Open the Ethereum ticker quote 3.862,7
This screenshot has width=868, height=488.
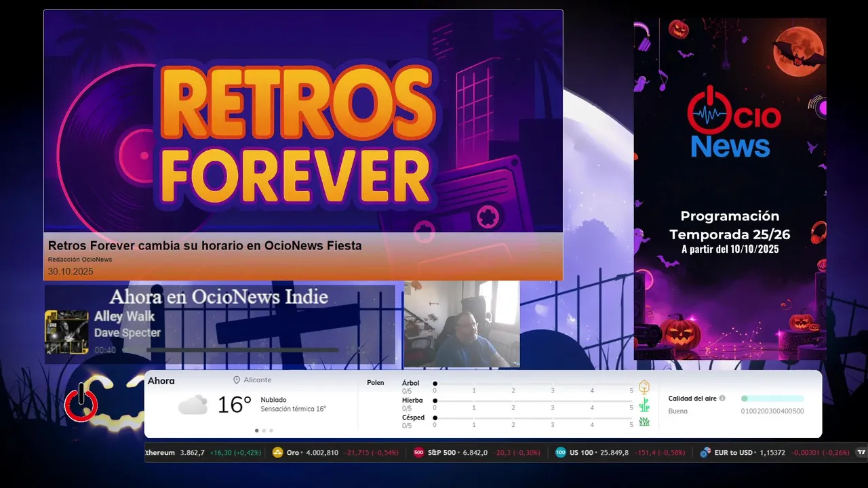(x=192, y=453)
